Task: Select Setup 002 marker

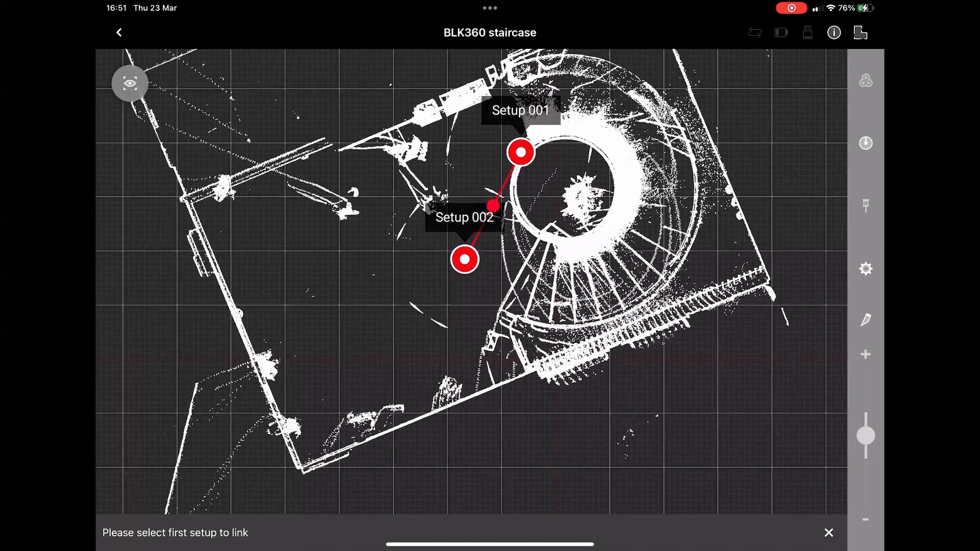Action: pyautogui.click(x=464, y=259)
